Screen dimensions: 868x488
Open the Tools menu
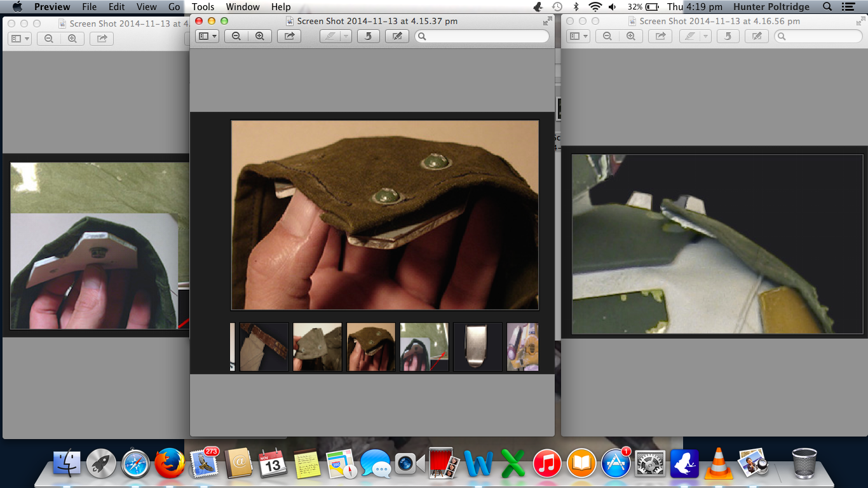(203, 7)
